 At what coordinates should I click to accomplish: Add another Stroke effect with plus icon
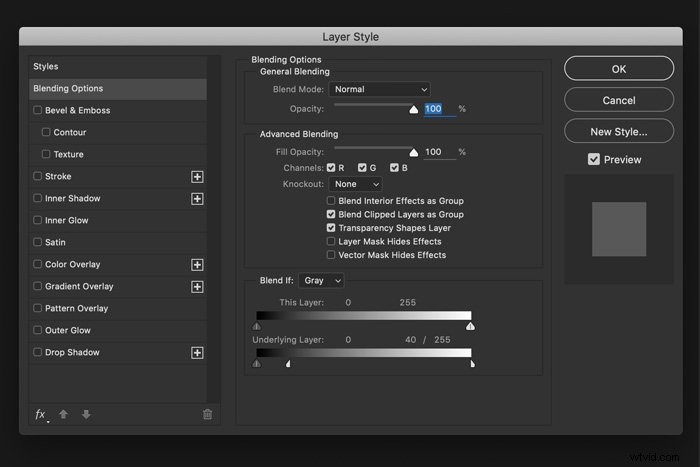pos(197,177)
